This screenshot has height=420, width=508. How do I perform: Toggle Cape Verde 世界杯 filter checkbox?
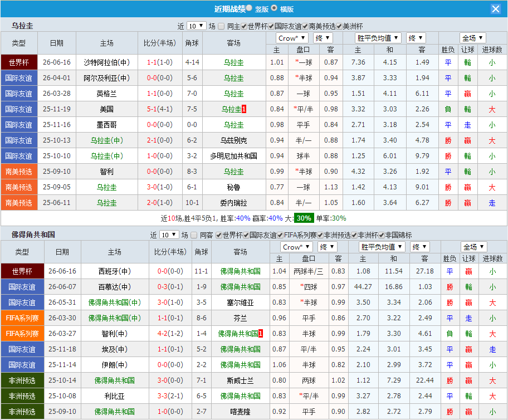click(x=219, y=235)
